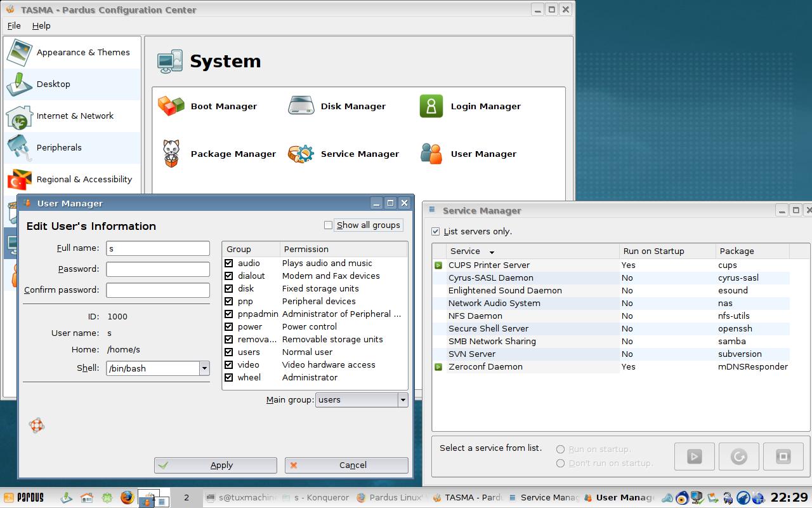
Task: Click the Stop service button
Action: [783, 456]
